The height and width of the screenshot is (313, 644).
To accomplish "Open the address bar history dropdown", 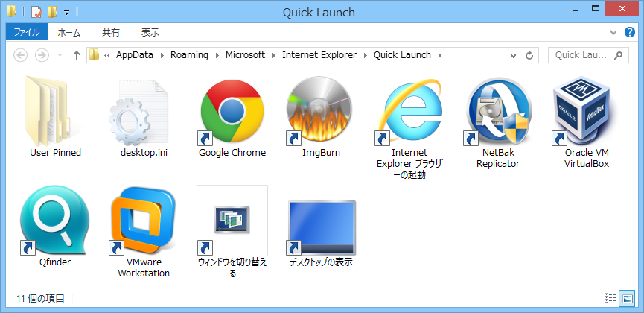I will click(513, 55).
